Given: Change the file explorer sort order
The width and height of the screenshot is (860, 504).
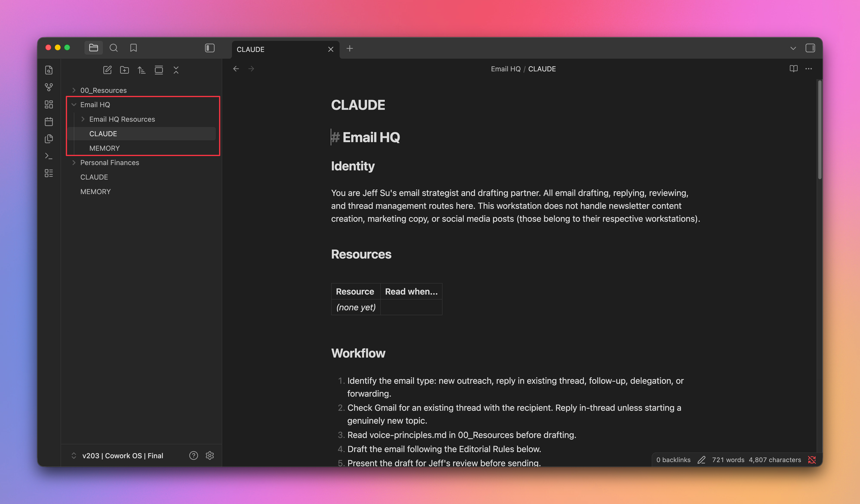Looking at the screenshot, I should tap(142, 70).
